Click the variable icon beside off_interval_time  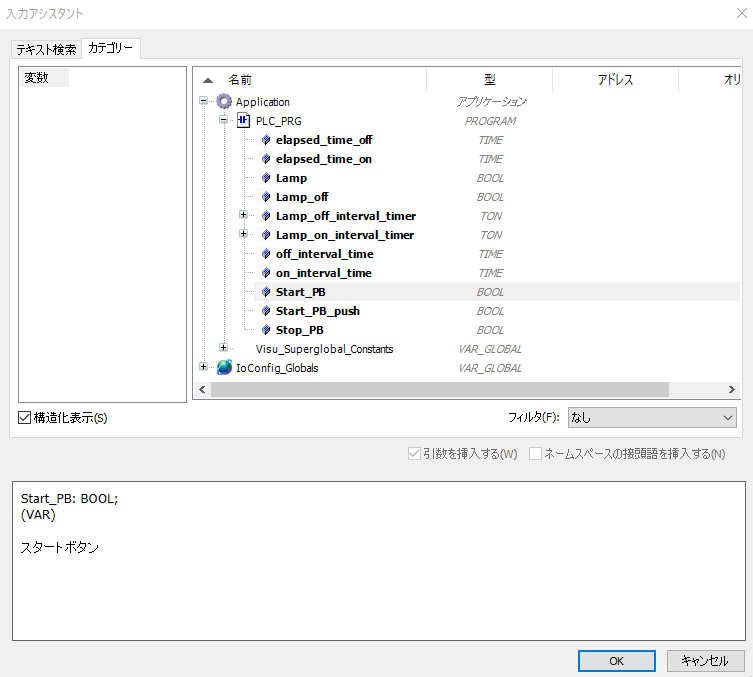(266, 254)
